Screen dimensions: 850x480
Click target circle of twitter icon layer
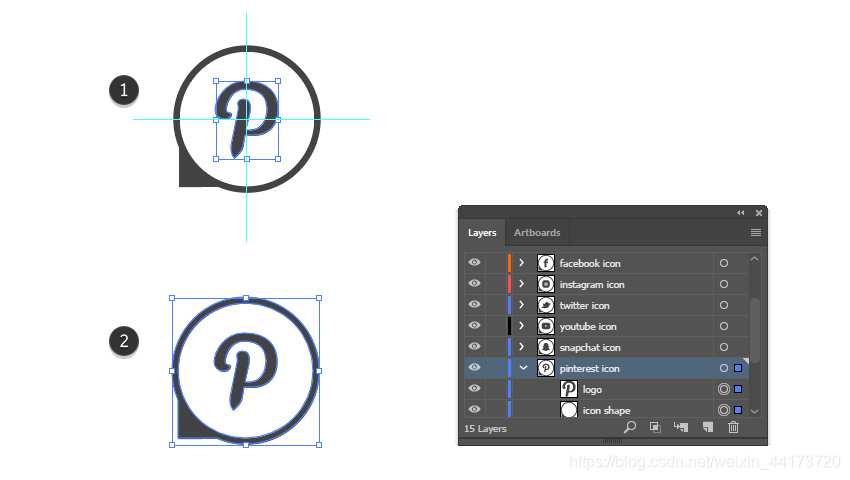tap(724, 305)
